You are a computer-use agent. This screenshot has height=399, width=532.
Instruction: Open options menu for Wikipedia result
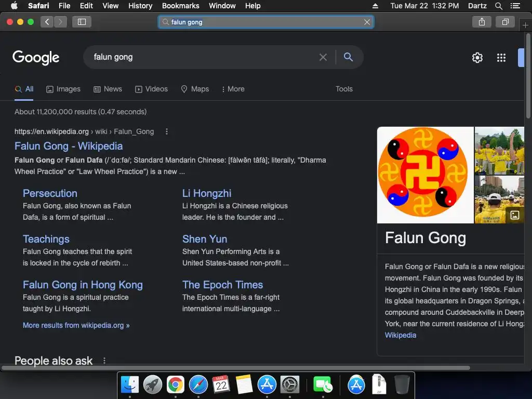(167, 131)
